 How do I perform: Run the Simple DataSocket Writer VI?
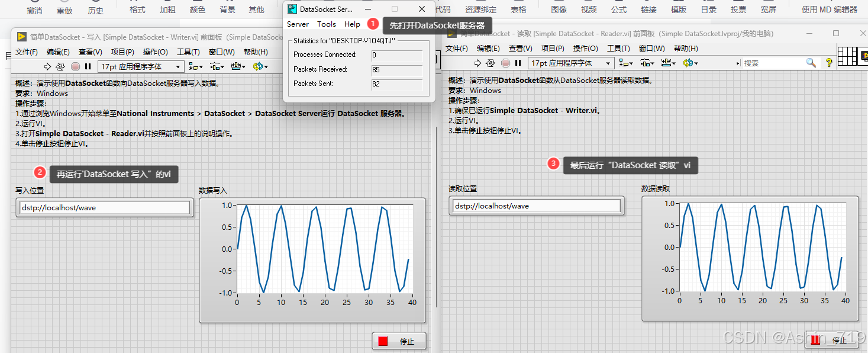[47, 66]
